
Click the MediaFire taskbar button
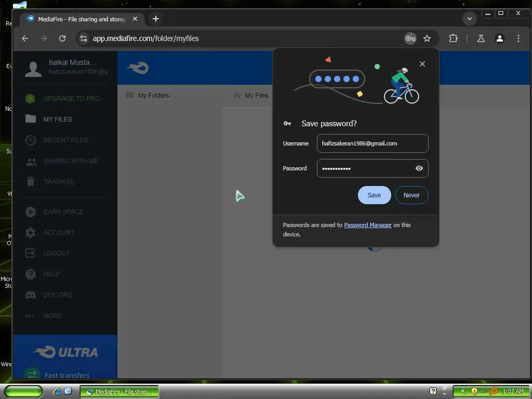[119, 392]
